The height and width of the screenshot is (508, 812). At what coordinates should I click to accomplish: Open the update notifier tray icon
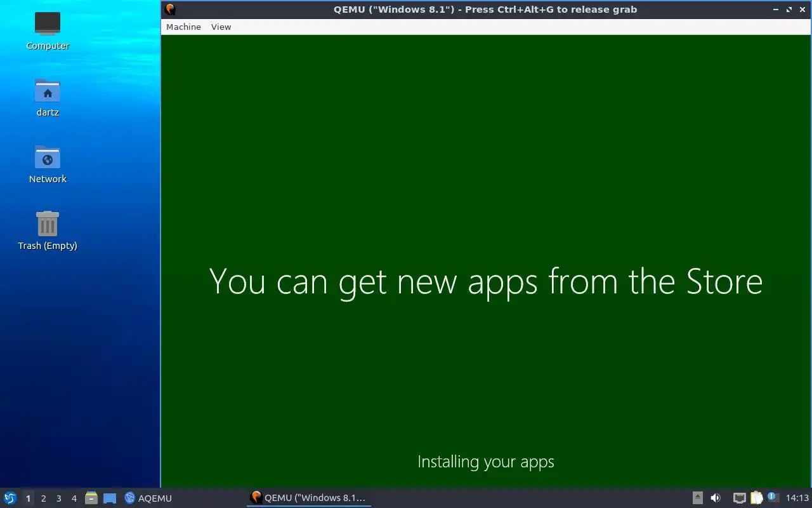pos(772,497)
